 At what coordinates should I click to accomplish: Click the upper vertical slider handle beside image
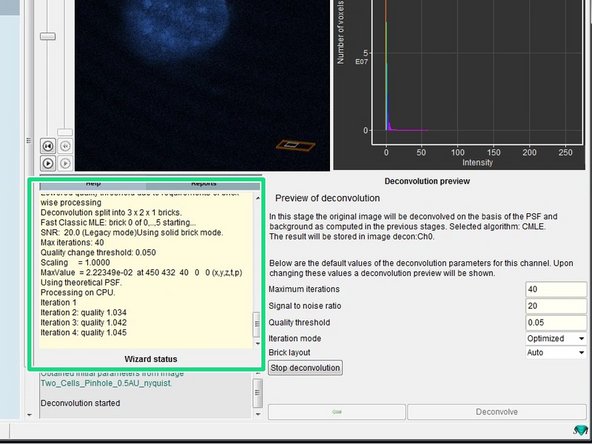[x=48, y=36]
